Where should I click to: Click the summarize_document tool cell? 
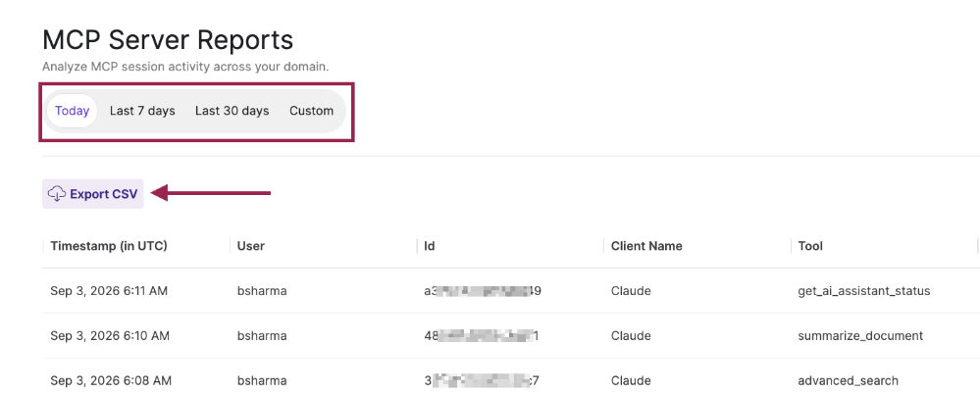tap(860, 336)
